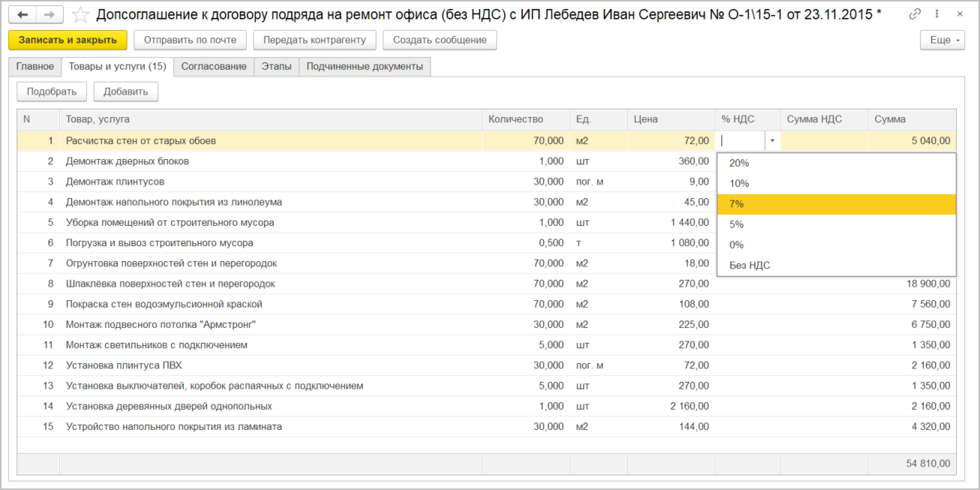The width and height of the screenshot is (980, 490).
Task: Click the back navigation arrow
Action: pos(23,15)
